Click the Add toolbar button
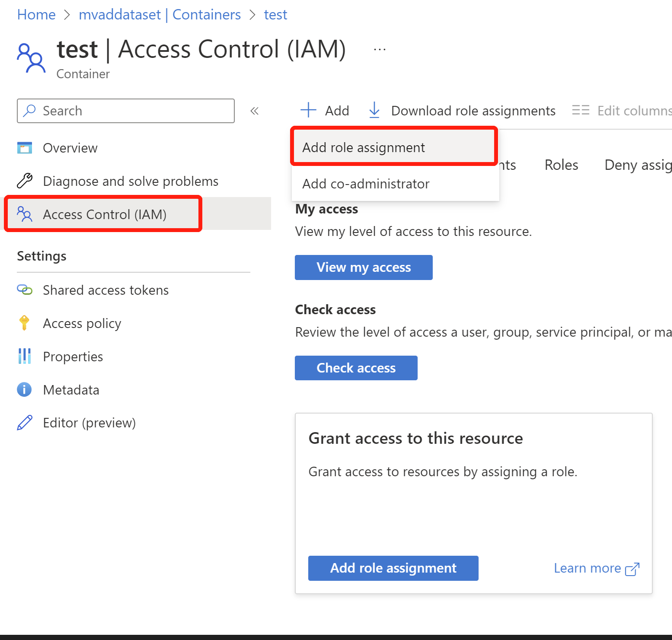This screenshot has width=672, height=640. [325, 111]
